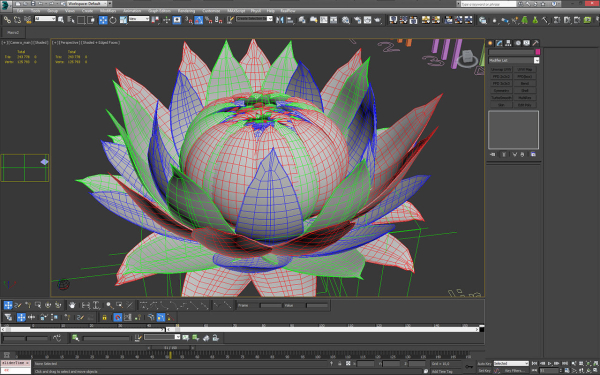Image resolution: width=600 pixels, height=375 pixels.
Task: Pick the Rectangular Selection Region tool
Action: (81, 20)
